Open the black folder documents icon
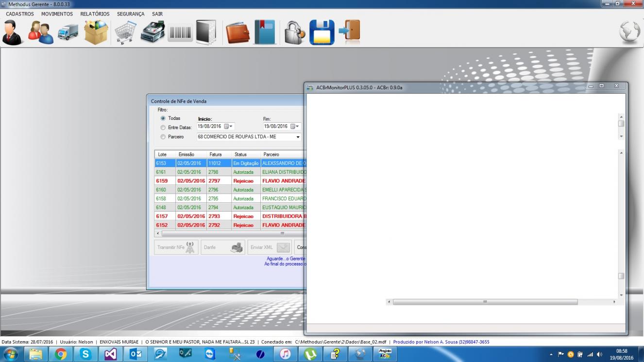The image size is (644, 362). click(206, 33)
